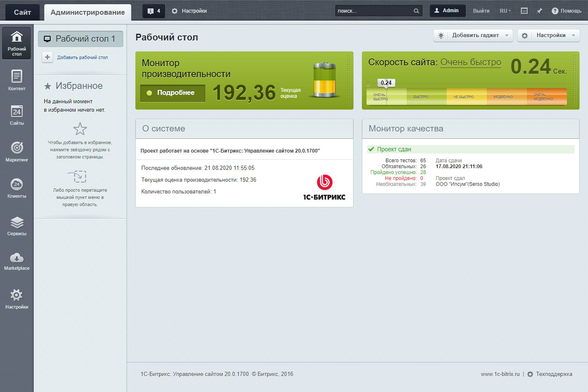Viewport: 588px width, 392px height.
Task: Open Marketplace cloud download icon
Action: click(16, 261)
